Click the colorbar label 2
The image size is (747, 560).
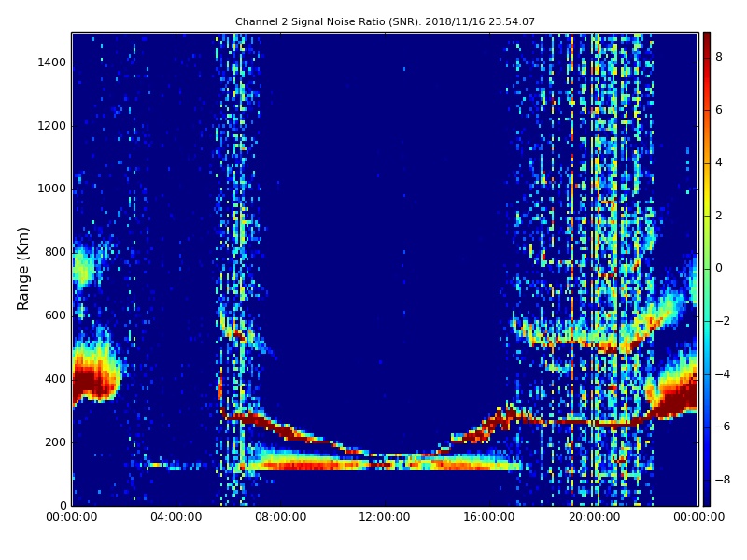[x=719, y=216]
